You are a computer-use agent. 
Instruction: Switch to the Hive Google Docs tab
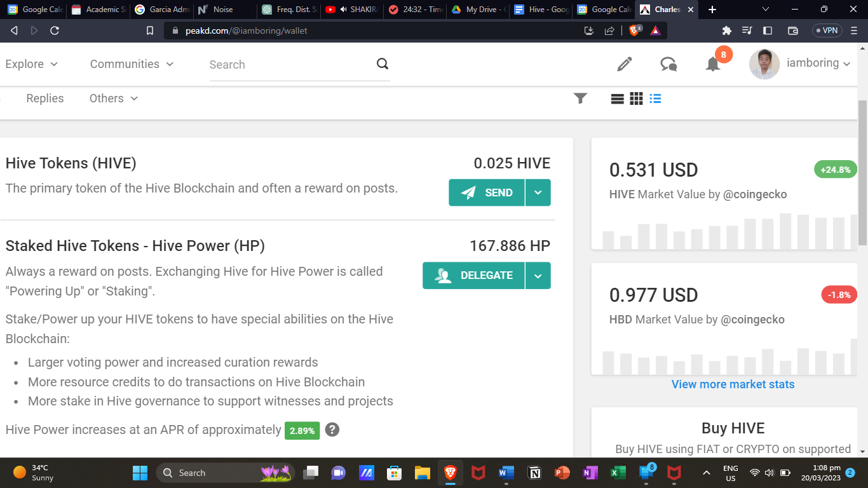point(541,10)
